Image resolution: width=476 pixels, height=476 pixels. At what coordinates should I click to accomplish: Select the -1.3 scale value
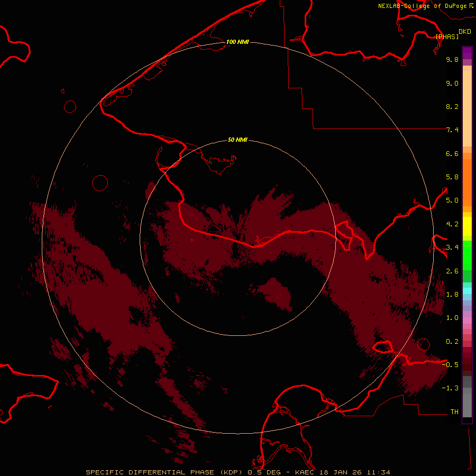pyautogui.click(x=450, y=388)
